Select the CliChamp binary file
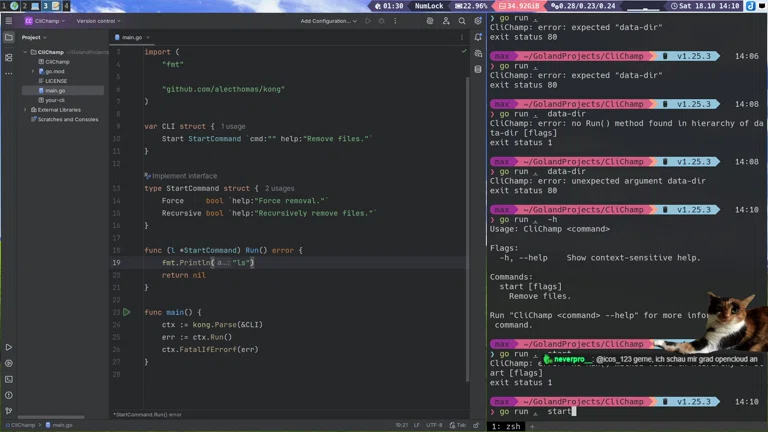The height and width of the screenshot is (432, 768). point(54,62)
